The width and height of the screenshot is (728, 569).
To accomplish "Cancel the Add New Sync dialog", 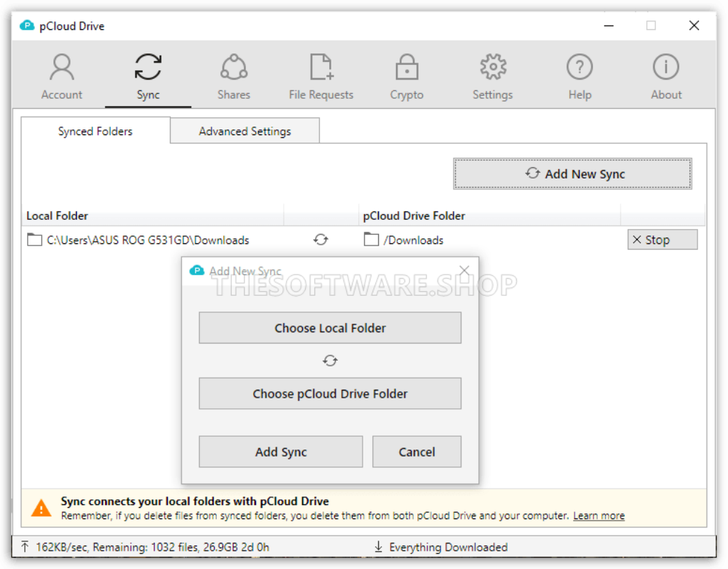I will [417, 452].
